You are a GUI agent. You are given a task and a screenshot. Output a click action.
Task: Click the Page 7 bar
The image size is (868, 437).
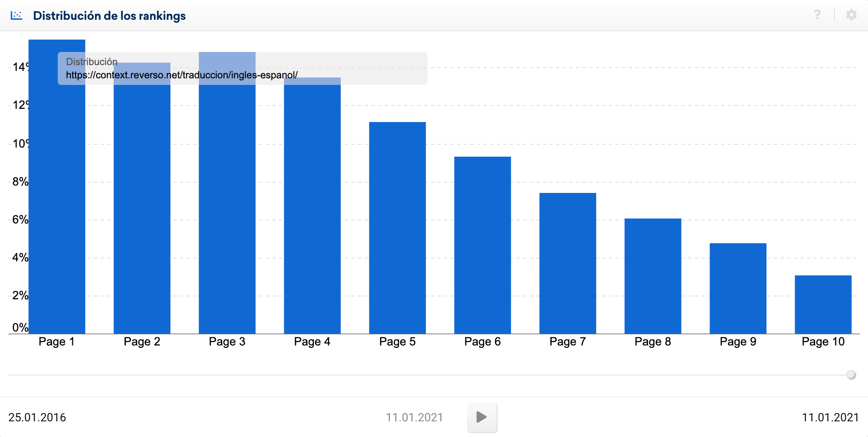(x=568, y=264)
